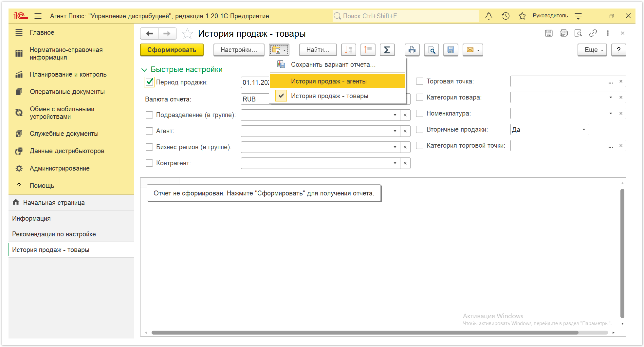Select История продаж - товары variant in menu
Image resolution: width=644 pixels, height=347 pixels.
[x=338, y=96]
